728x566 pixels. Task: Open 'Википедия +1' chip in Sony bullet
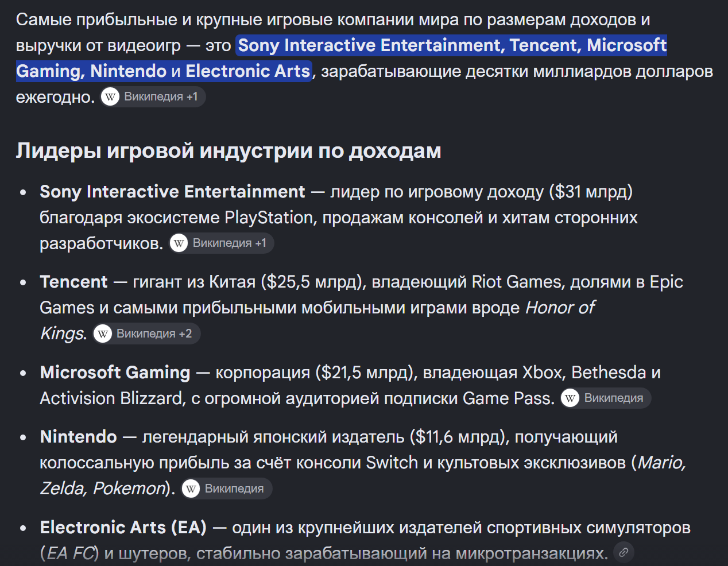click(222, 243)
